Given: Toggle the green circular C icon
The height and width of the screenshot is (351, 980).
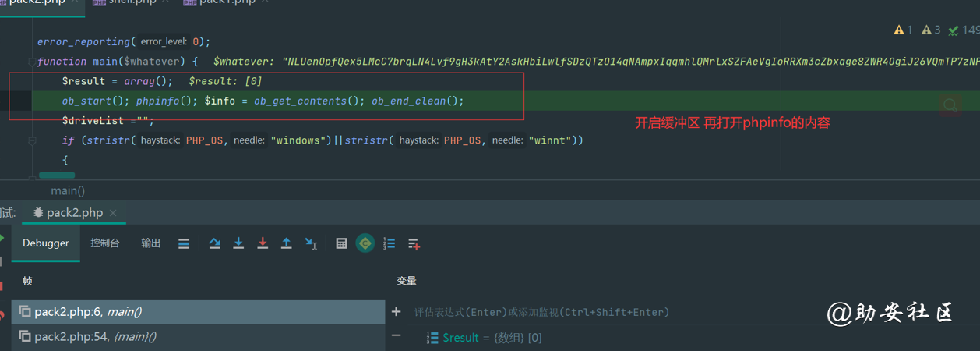Looking at the screenshot, I should coord(365,243).
